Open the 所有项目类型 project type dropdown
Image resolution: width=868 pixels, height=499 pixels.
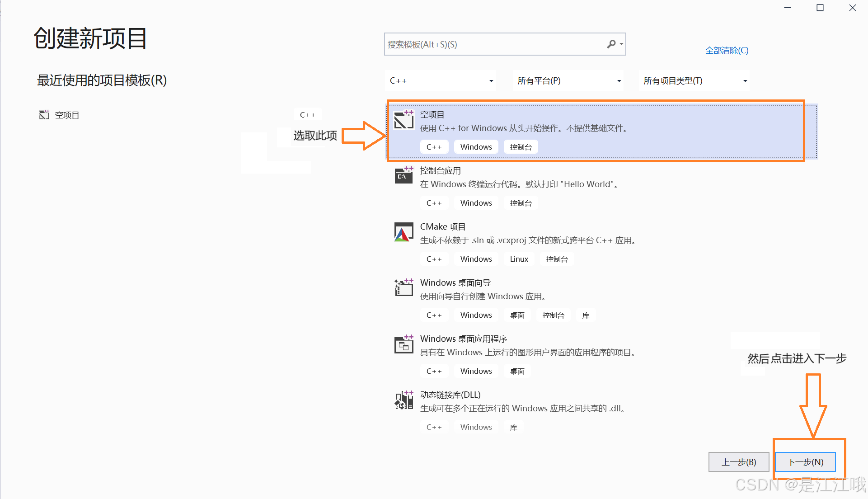[694, 81]
